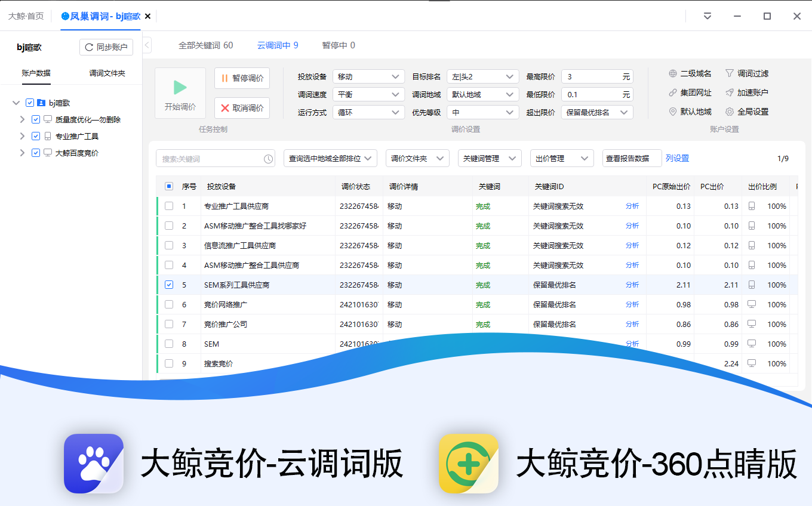Click the 同步账户 sync account button
The image size is (812, 506).
pos(106,47)
